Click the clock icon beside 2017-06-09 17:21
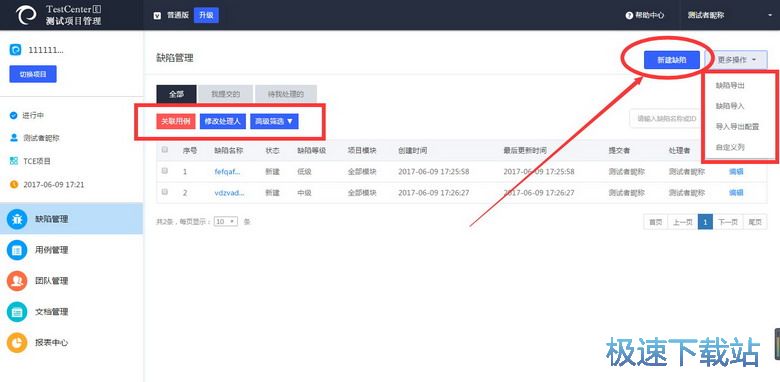 click(13, 185)
